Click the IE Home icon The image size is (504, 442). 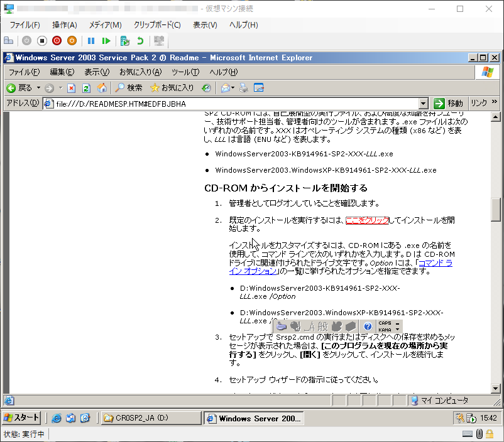pyautogui.click(x=102, y=88)
